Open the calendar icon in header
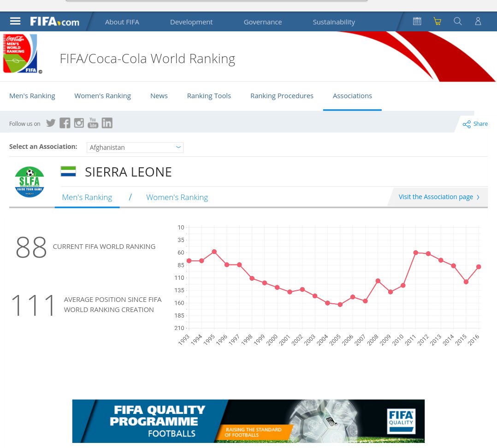This screenshot has height=448, width=497. pyautogui.click(x=417, y=21)
